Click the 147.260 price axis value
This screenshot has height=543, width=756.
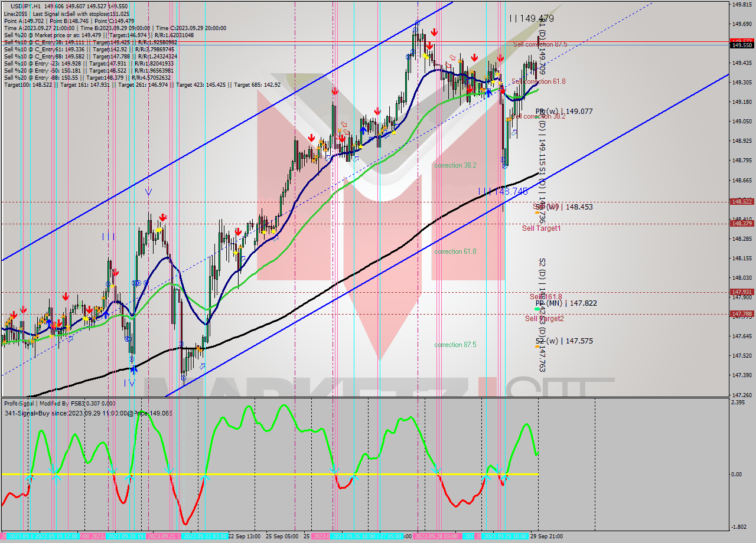[x=742, y=395]
